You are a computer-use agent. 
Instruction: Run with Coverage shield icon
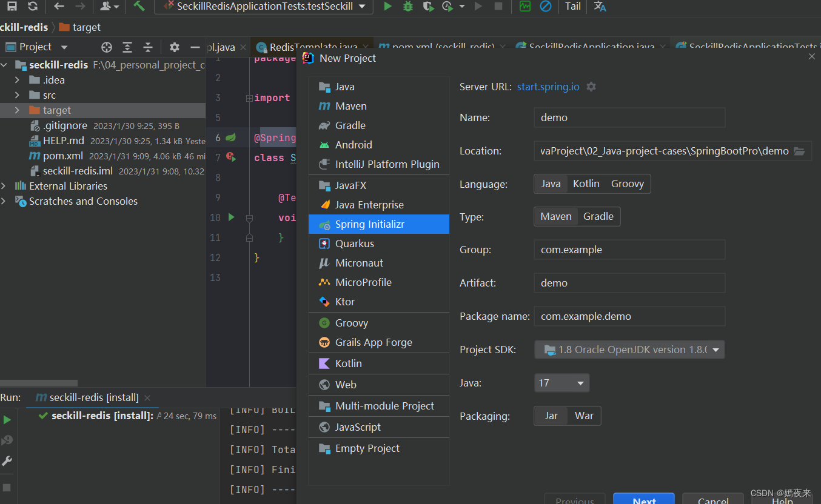(x=428, y=6)
